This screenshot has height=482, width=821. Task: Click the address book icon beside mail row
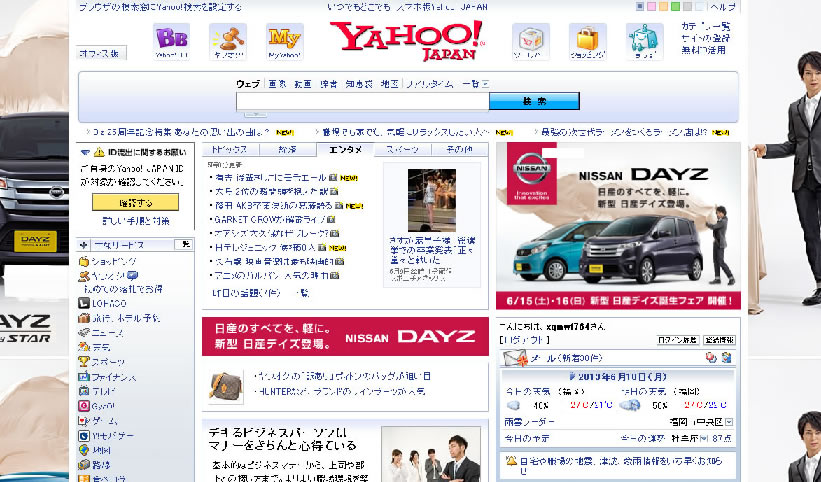pyautogui.click(x=726, y=357)
